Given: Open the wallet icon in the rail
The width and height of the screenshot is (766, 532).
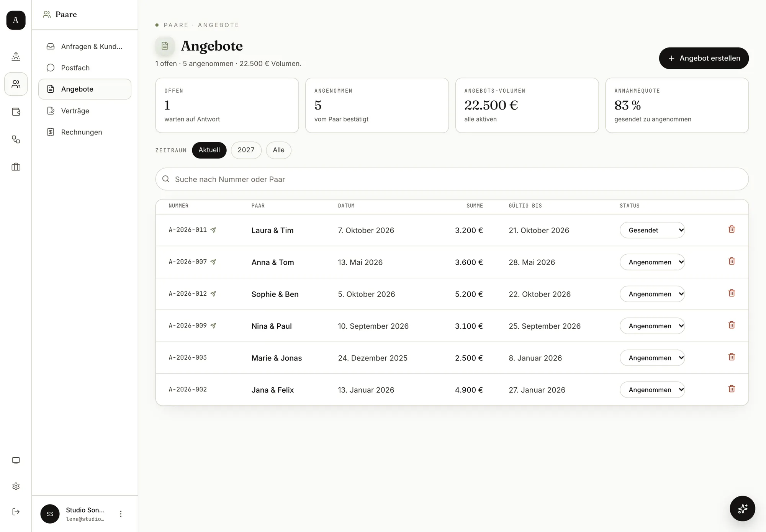Looking at the screenshot, I should pyautogui.click(x=16, y=112).
